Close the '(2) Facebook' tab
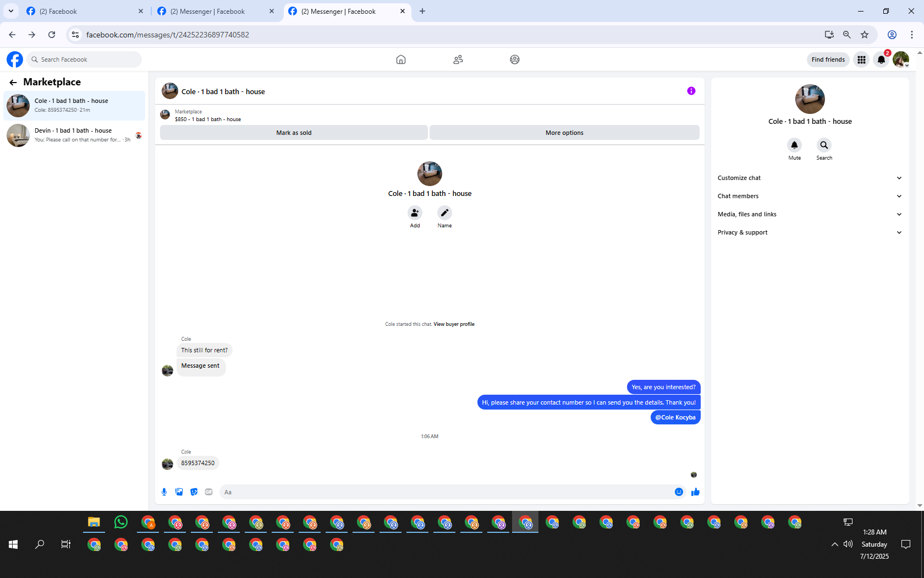 pos(141,11)
